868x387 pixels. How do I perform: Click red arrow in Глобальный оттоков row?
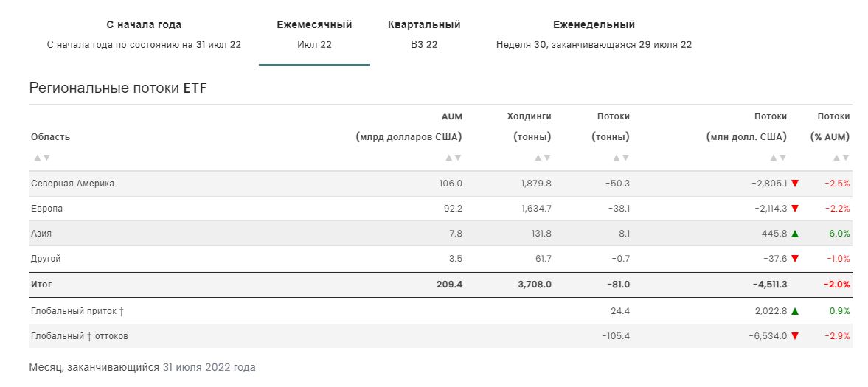795,336
